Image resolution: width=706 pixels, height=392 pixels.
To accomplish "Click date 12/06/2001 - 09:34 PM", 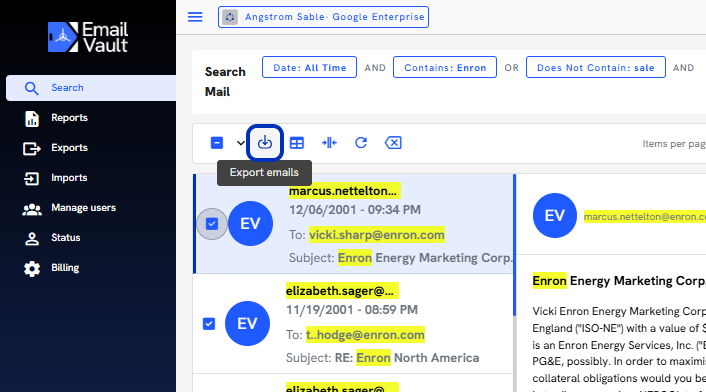I will click(355, 210).
